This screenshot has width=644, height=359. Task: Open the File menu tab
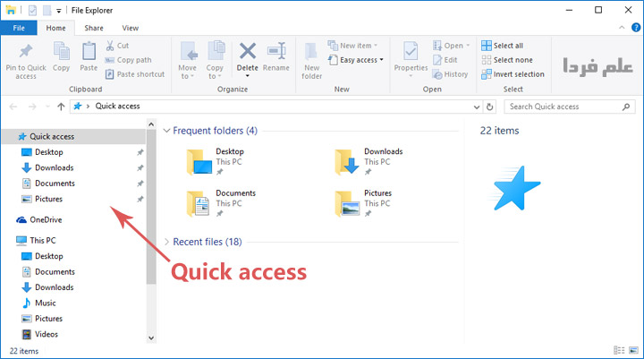[18, 28]
